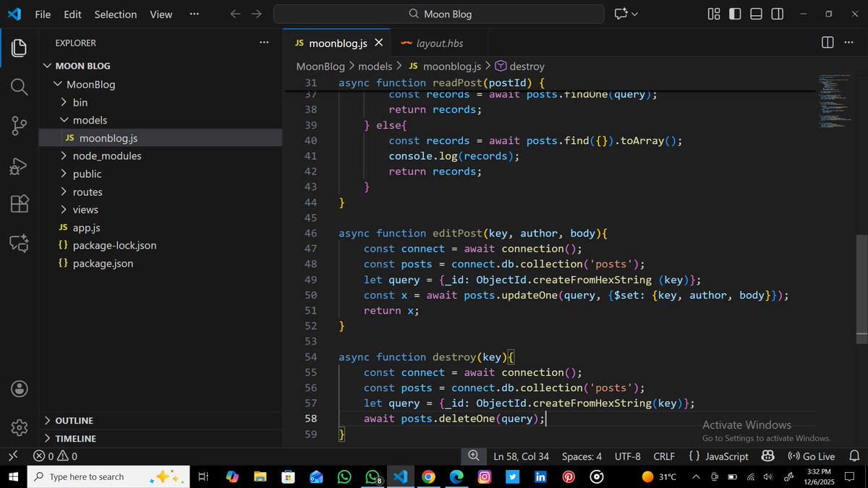
Task: Expand the node_modules folder
Action: 160,155
